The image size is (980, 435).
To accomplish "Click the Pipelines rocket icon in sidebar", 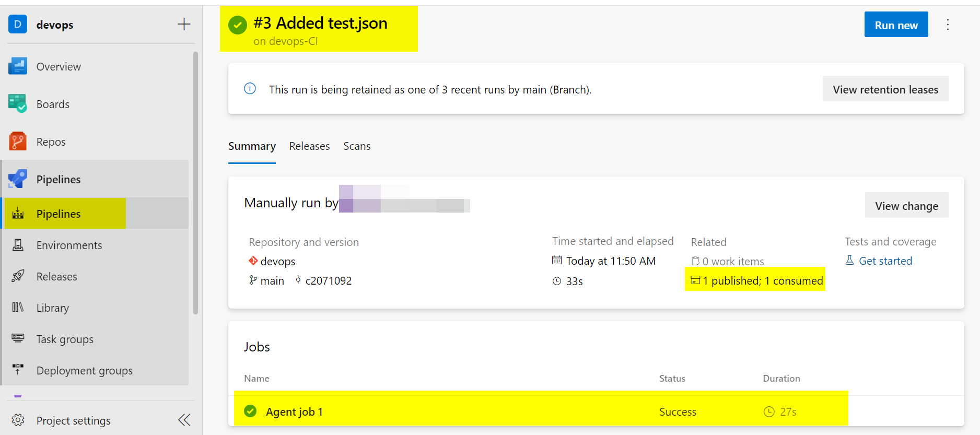I will (x=18, y=179).
